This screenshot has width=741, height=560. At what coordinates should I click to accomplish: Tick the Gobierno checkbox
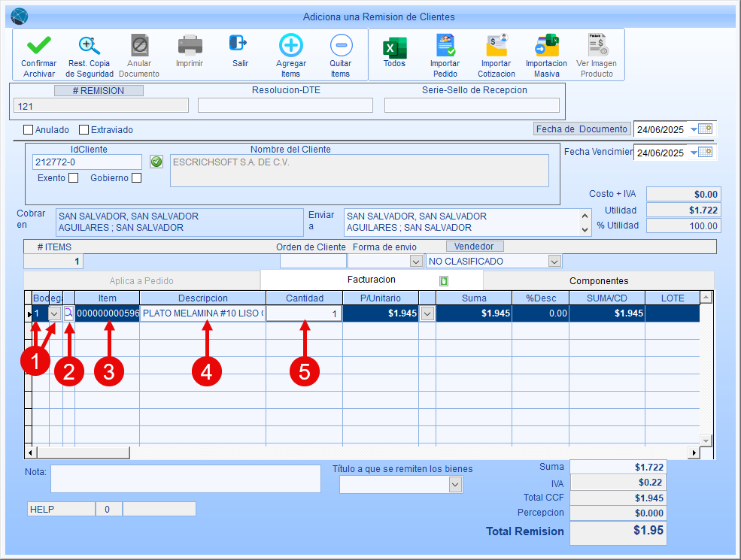(136, 178)
